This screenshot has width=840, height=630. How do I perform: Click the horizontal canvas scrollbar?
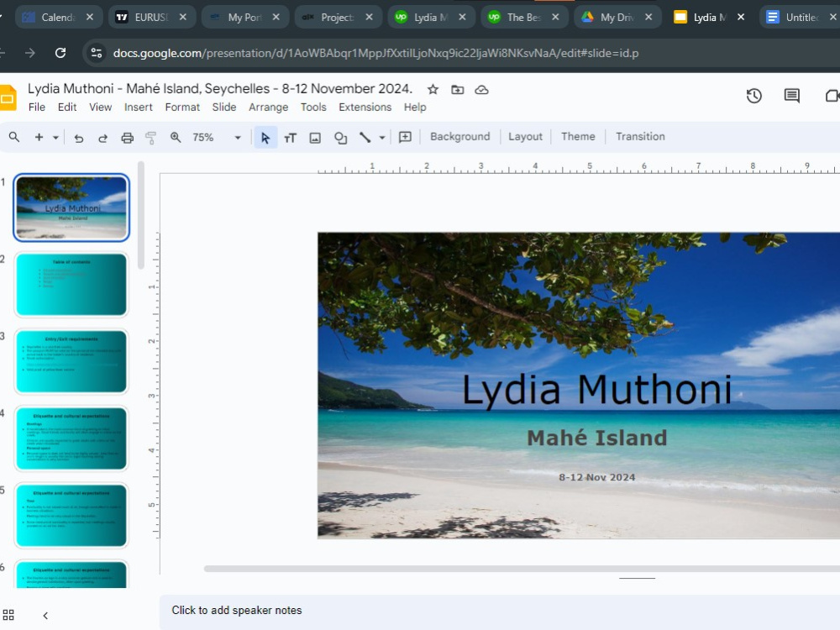(522, 569)
